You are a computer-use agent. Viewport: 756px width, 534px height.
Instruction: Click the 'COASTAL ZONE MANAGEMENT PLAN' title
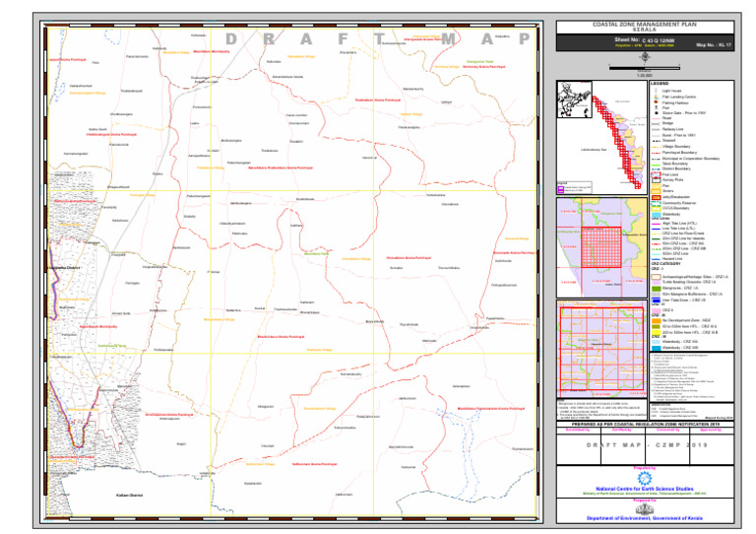coord(645,24)
